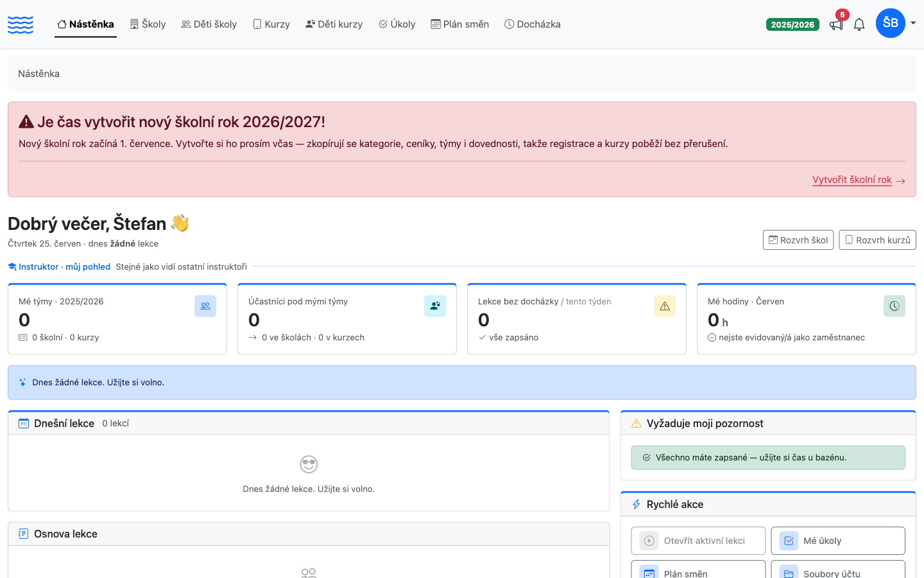Image resolution: width=924 pixels, height=578 pixels.
Task: Open the Rozvrh kurzů button
Action: pos(877,240)
